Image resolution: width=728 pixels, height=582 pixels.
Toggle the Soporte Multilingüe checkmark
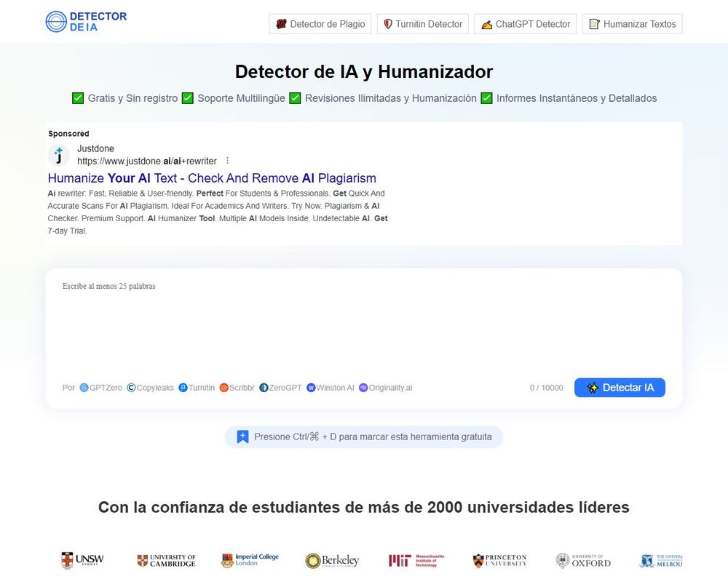(187, 97)
